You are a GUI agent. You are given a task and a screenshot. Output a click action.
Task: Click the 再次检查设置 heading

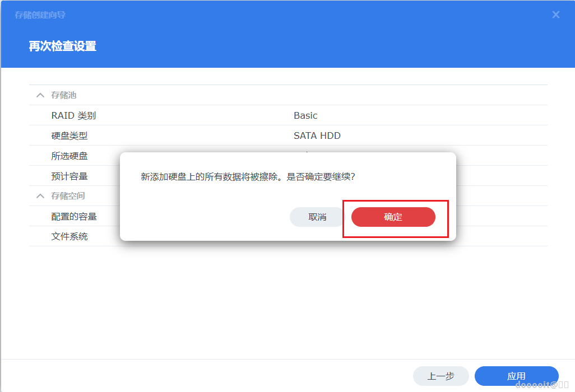[62, 46]
